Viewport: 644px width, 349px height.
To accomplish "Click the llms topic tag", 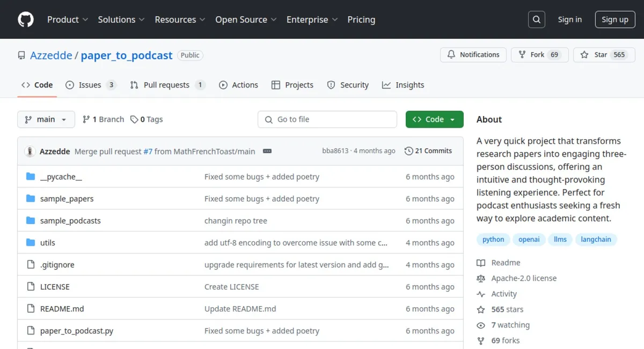I will click(x=560, y=239).
